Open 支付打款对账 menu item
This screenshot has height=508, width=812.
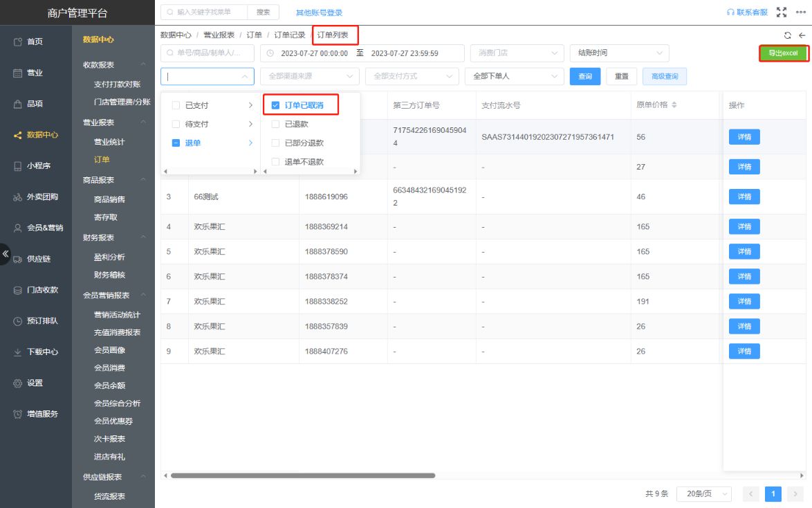tap(117, 84)
